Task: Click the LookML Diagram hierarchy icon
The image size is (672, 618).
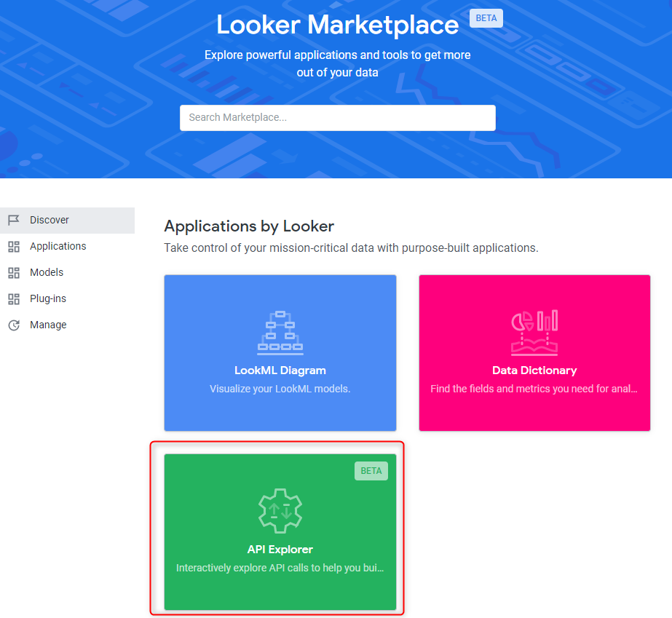Action: [280, 332]
